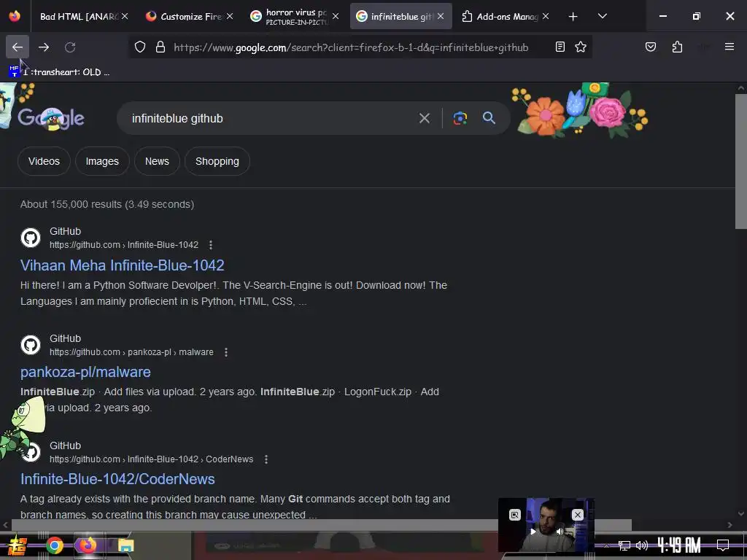Open tracking protection shield icon

139,47
